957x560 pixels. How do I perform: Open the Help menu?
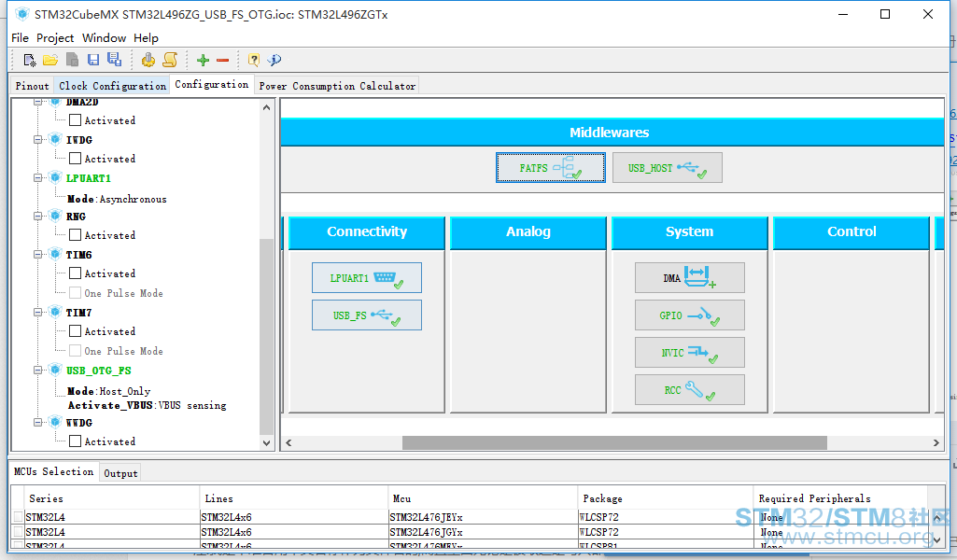pyautogui.click(x=146, y=38)
